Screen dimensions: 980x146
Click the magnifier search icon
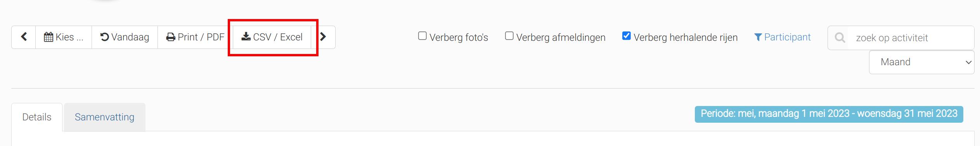click(x=840, y=38)
